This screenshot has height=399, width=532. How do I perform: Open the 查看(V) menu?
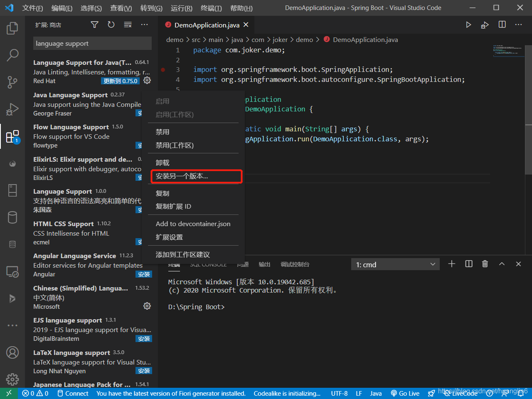(121, 8)
